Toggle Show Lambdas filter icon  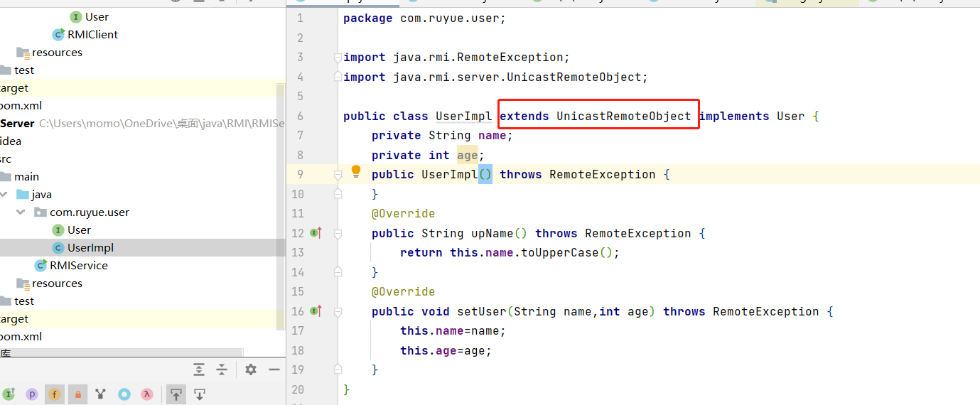coord(147,394)
